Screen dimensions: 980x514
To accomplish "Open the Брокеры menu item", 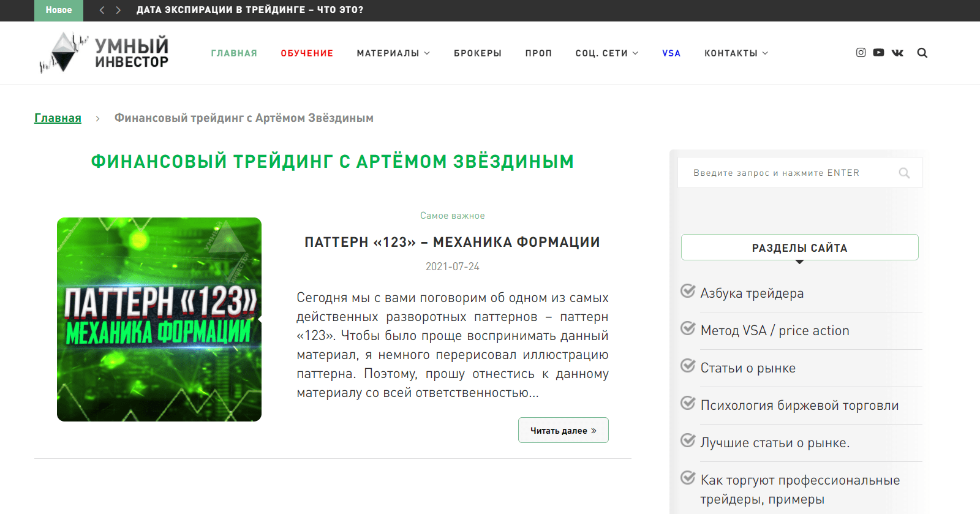I will point(478,53).
